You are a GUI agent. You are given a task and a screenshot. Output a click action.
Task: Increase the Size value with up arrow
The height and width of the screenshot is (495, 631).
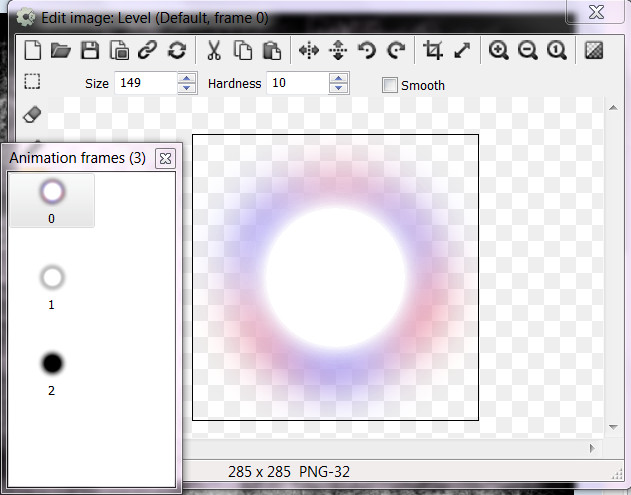(x=186, y=79)
